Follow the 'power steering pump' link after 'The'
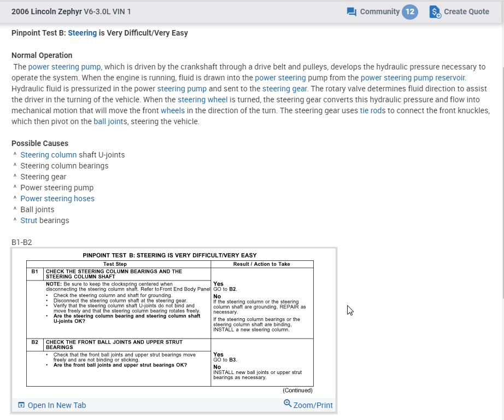The height and width of the screenshot is (420, 504). coord(65,67)
